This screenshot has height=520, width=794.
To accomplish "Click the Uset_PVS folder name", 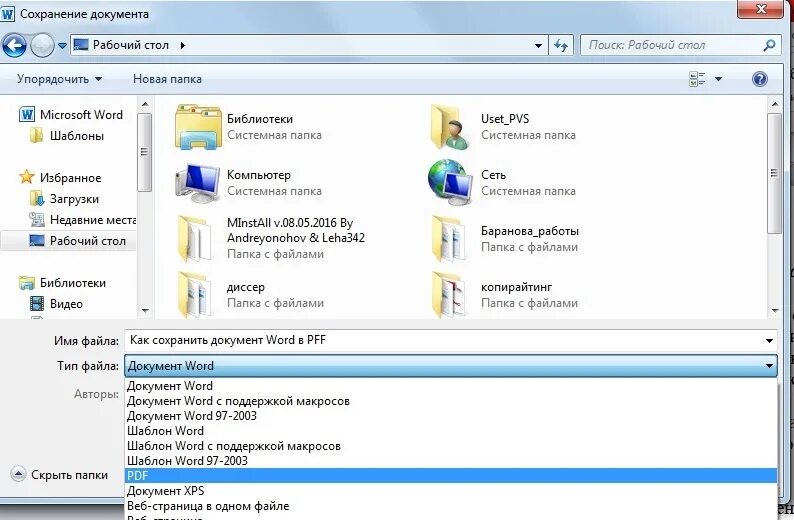I will pyautogui.click(x=505, y=119).
